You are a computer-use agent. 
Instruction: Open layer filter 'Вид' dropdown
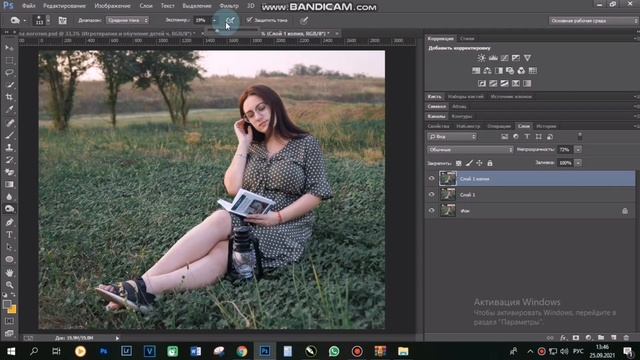[x=452, y=137]
